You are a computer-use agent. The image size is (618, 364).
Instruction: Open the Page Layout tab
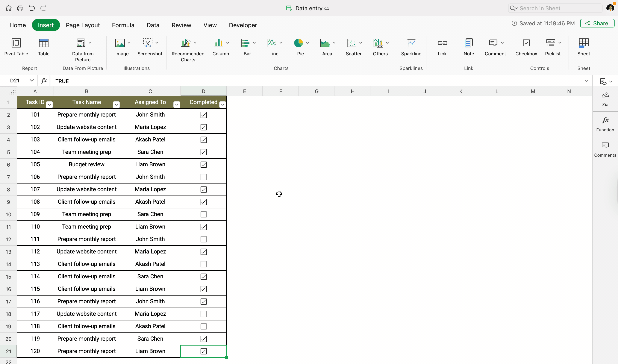(83, 25)
